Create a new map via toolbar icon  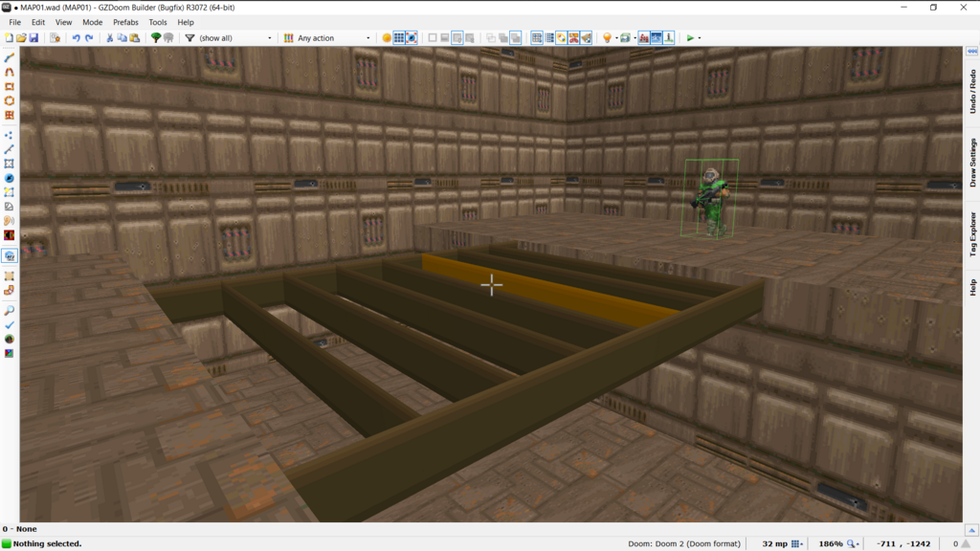pyautogui.click(x=9, y=38)
